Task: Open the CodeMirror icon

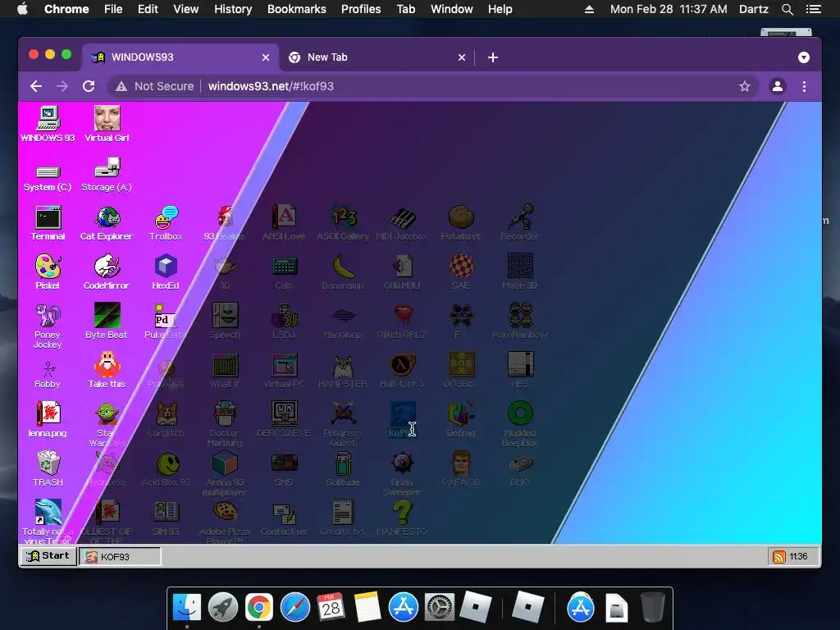Action: coord(107,272)
